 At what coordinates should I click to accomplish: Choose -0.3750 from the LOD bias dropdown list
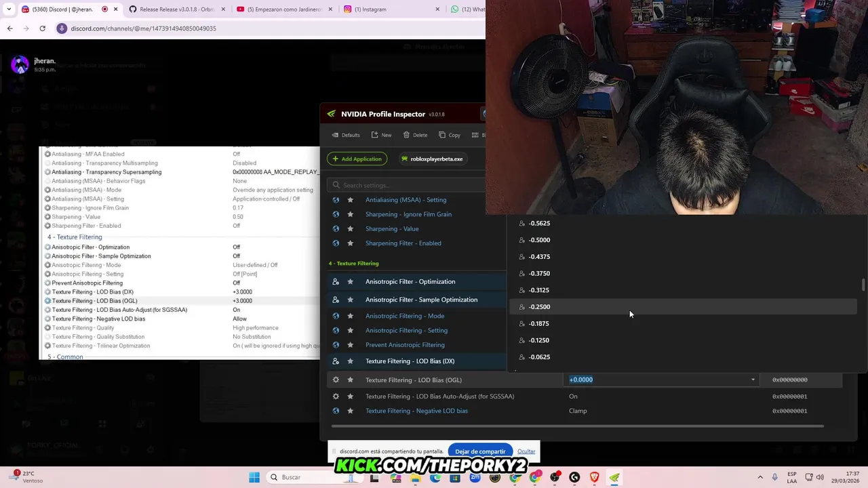[684, 274]
